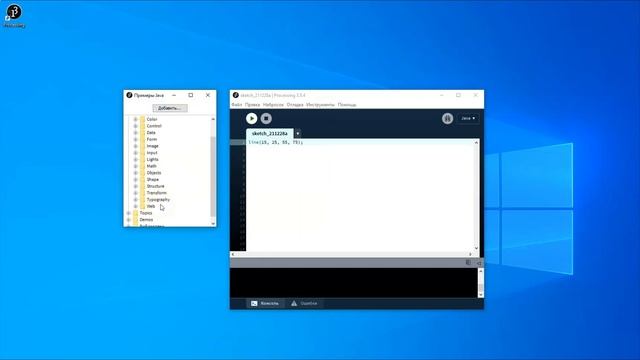The image size is (640, 360).
Task: Toggle the debugger butterfly icon
Action: [x=447, y=118]
